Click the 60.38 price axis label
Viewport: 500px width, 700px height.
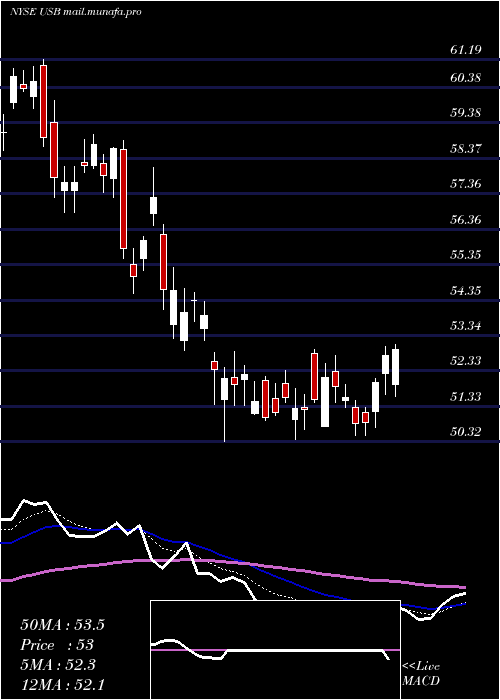pyautogui.click(x=466, y=78)
